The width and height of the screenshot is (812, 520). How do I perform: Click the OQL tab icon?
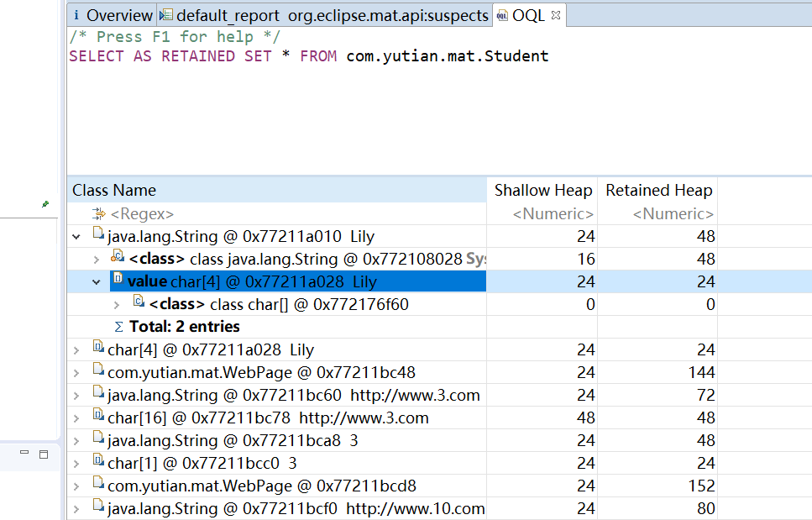tap(502, 15)
